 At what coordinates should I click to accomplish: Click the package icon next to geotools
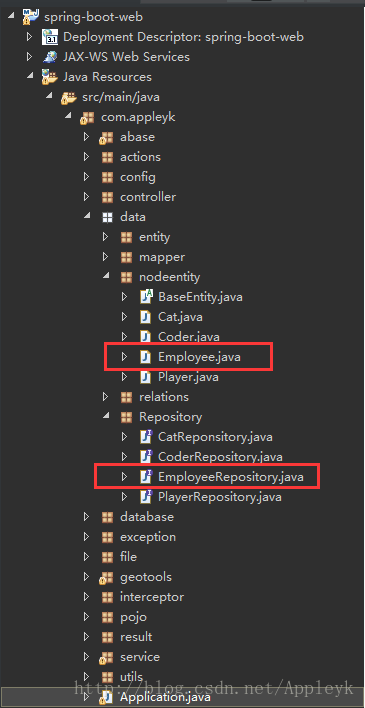point(107,577)
